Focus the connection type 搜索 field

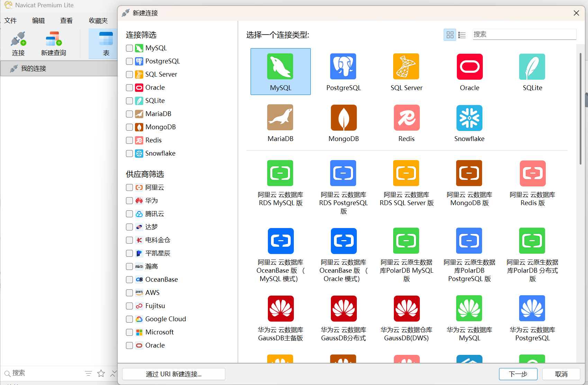pos(524,34)
